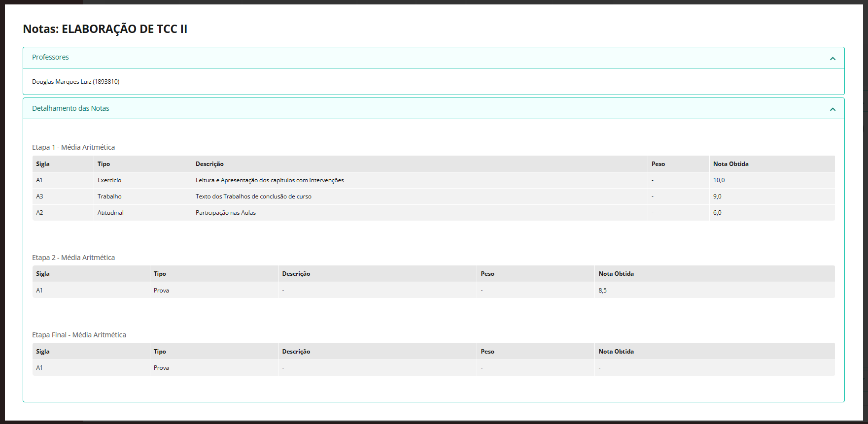
Task: Click 'Leitura e Apresentação dos capítulos' description
Action: point(270,180)
